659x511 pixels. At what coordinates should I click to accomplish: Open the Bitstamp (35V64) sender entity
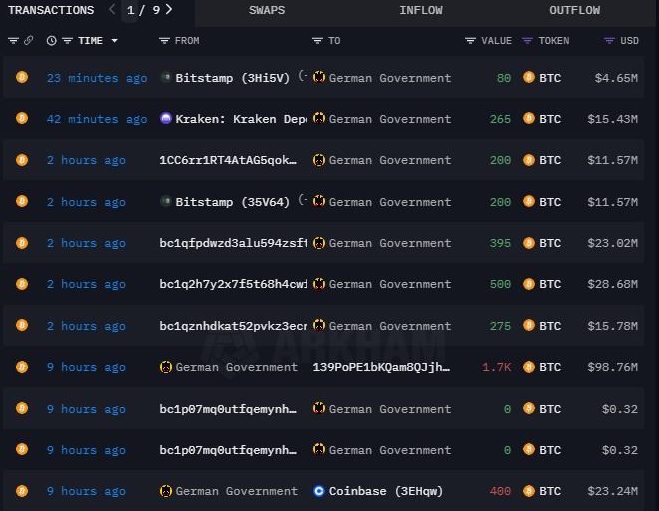pos(232,202)
